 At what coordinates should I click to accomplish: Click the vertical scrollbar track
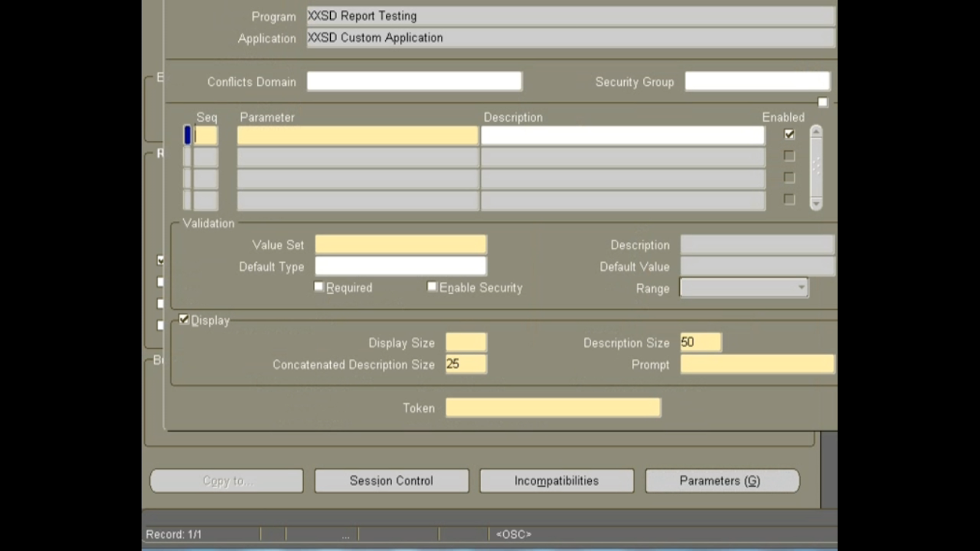(x=816, y=168)
